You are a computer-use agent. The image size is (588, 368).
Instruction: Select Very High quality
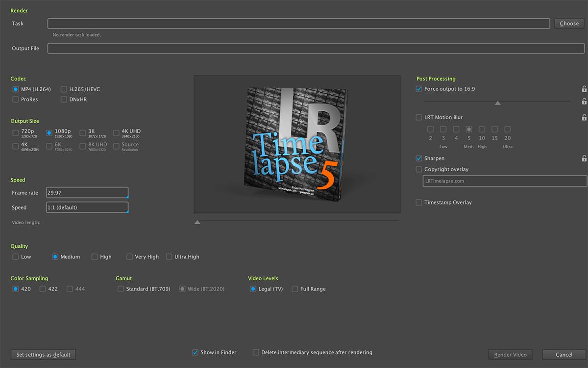129,257
